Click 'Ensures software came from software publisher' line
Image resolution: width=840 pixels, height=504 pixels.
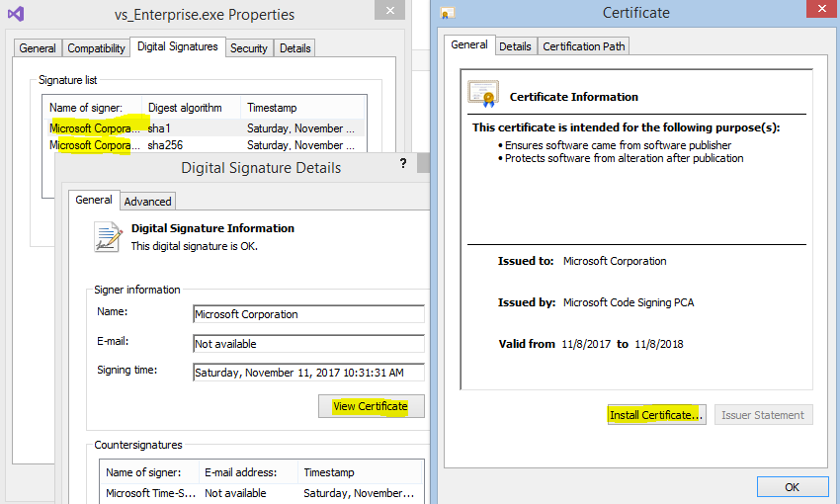pos(618,145)
